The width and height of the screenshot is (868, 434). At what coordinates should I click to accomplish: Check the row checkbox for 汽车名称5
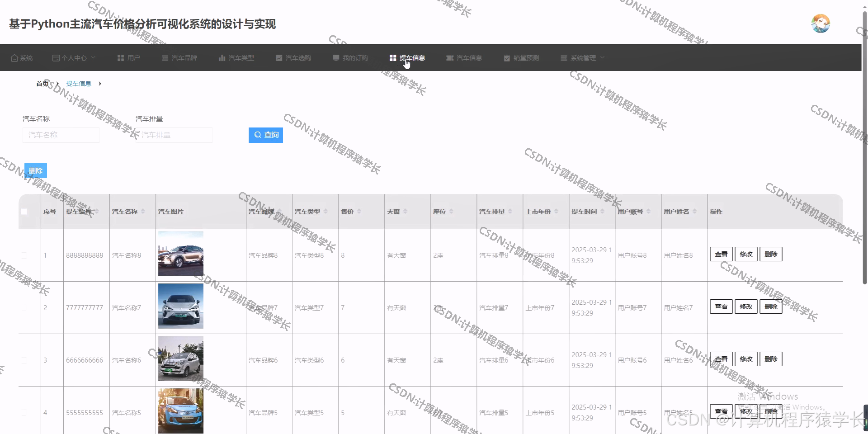pos(24,413)
